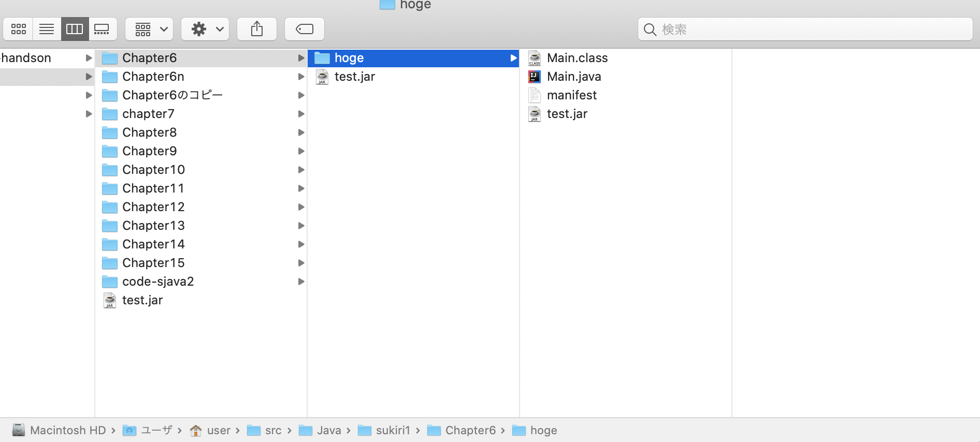Click the Share toolbar button

(257, 29)
